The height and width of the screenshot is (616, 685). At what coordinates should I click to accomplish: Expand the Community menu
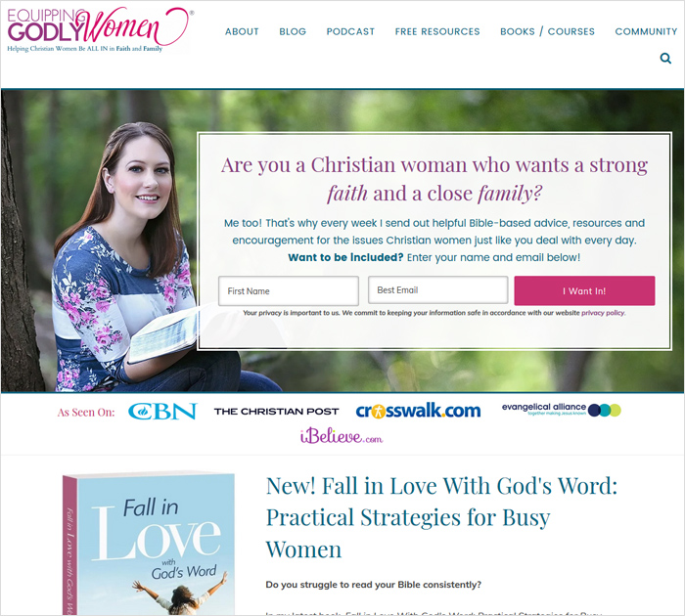point(646,31)
